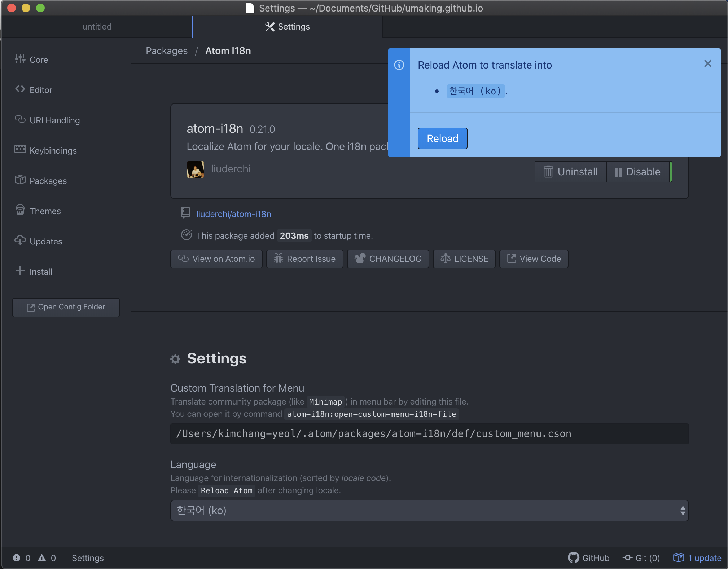Click the Keybindings keyboard icon
Image resolution: width=728 pixels, height=569 pixels.
20,149
